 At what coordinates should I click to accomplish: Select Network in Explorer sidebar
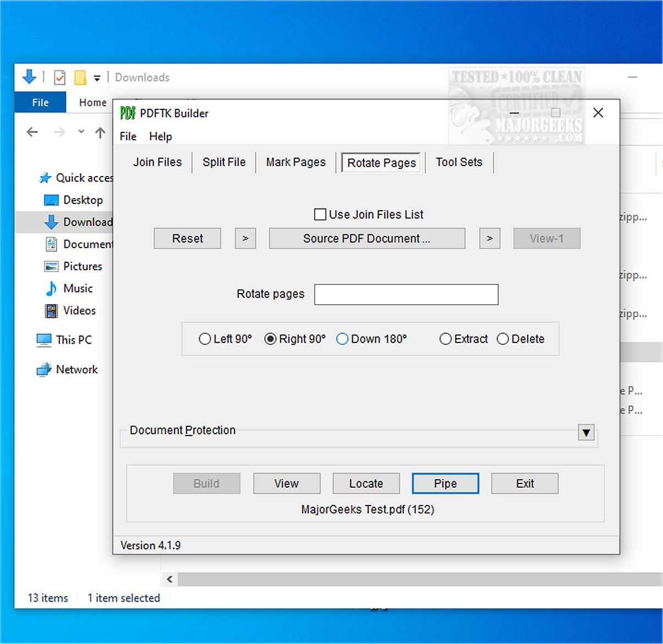pos(67,370)
